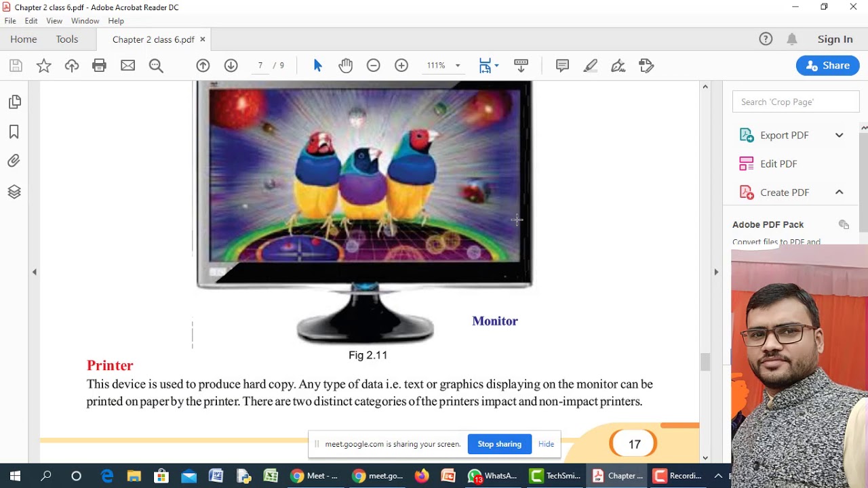Click the Save file icon
The height and width of the screenshot is (488, 868).
(16, 66)
